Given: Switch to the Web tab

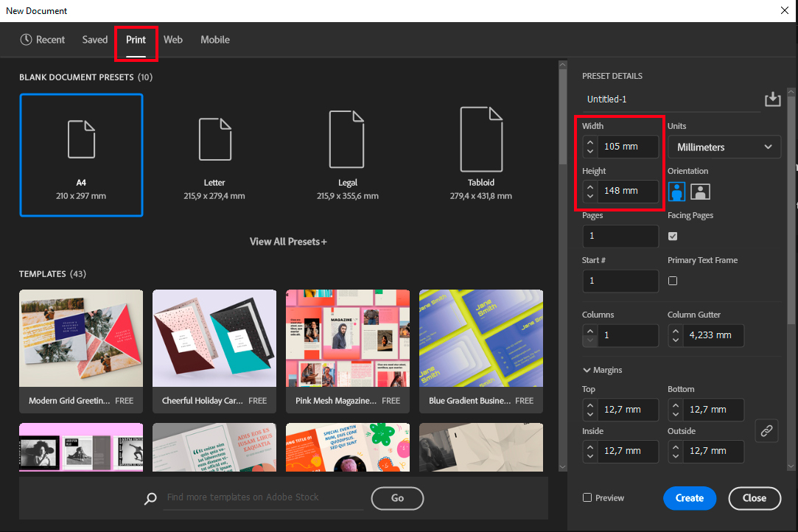Looking at the screenshot, I should 173,40.
